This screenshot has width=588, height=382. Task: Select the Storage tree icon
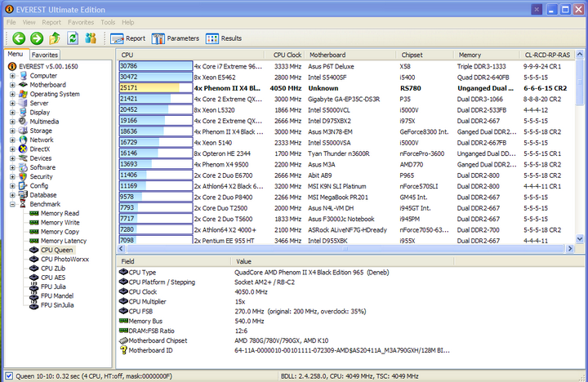click(x=23, y=131)
